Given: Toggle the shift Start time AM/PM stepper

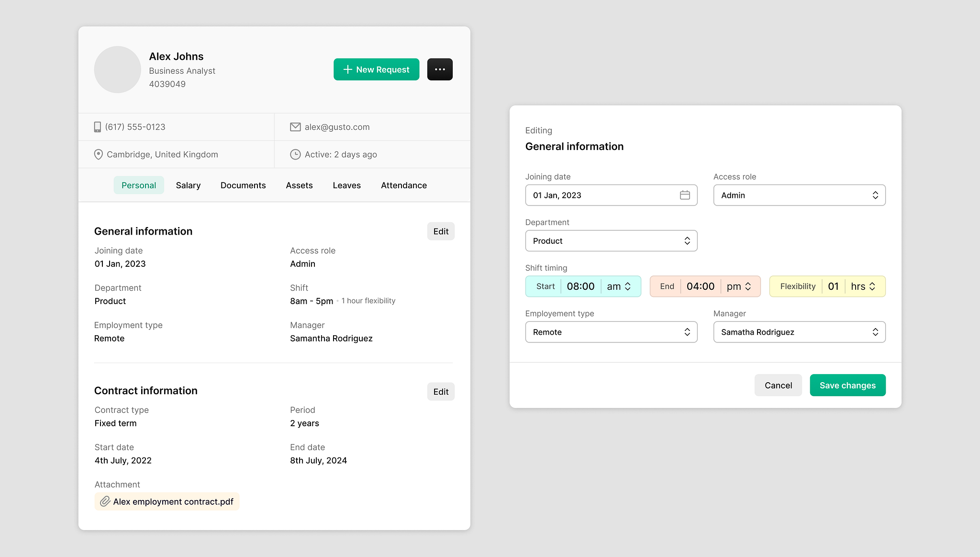Looking at the screenshot, I should (x=627, y=286).
